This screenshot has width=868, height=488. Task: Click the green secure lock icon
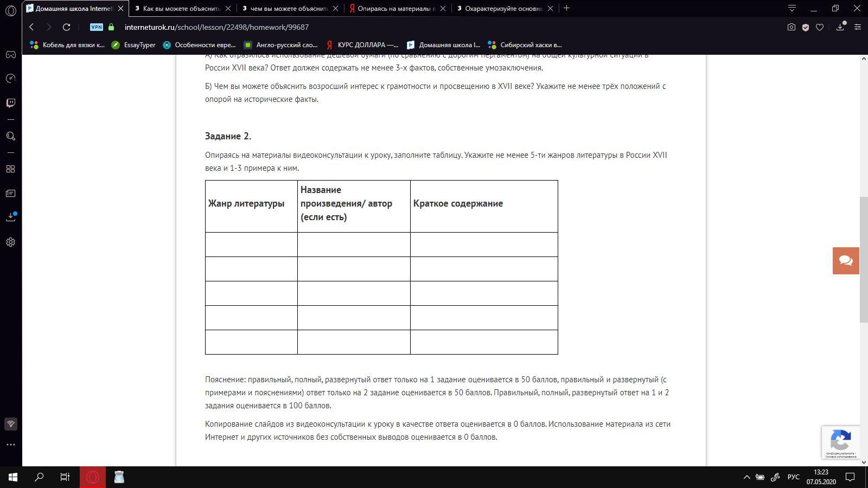click(x=111, y=27)
